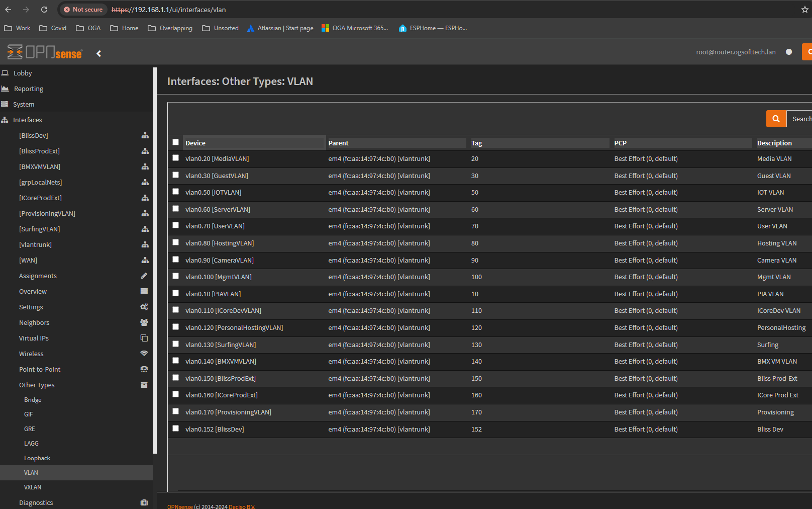Click the network icon beside [BlissDev]
This screenshot has width=812, height=509.
(145, 135)
